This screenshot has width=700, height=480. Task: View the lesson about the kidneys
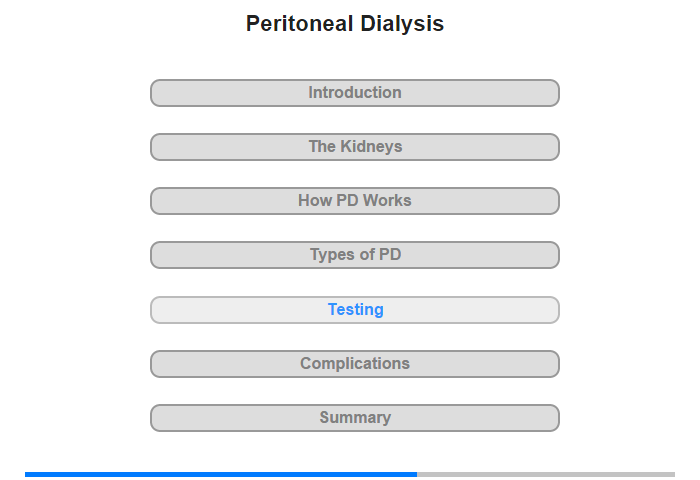(355, 147)
